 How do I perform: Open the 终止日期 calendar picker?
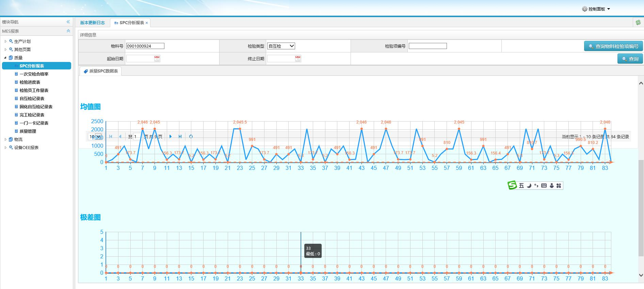tap(298, 59)
